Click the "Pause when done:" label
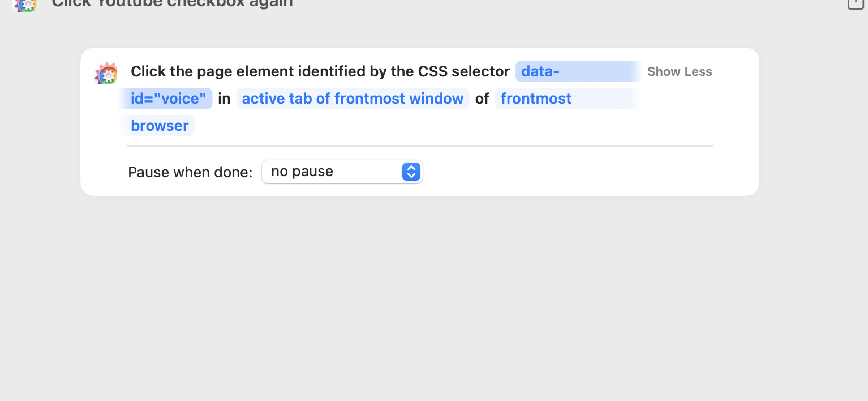Image resolution: width=868 pixels, height=401 pixels. tap(190, 172)
